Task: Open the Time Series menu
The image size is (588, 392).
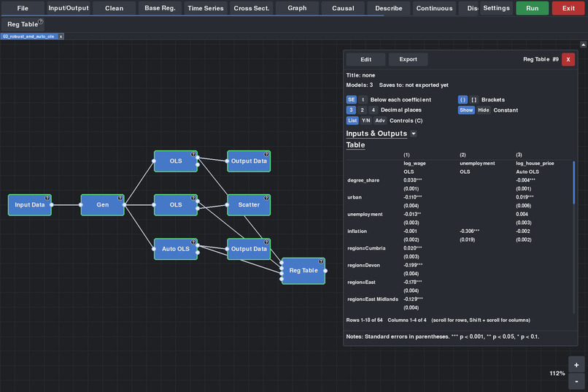Action: tap(206, 8)
